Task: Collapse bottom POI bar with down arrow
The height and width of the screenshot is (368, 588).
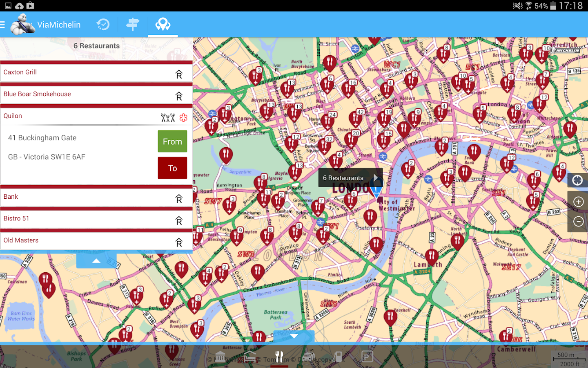Action: [294, 336]
